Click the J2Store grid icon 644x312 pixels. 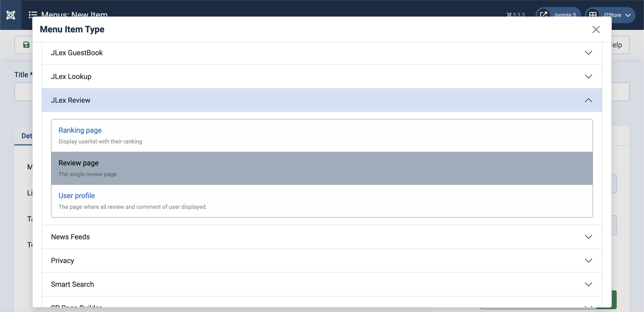pyautogui.click(x=593, y=15)
